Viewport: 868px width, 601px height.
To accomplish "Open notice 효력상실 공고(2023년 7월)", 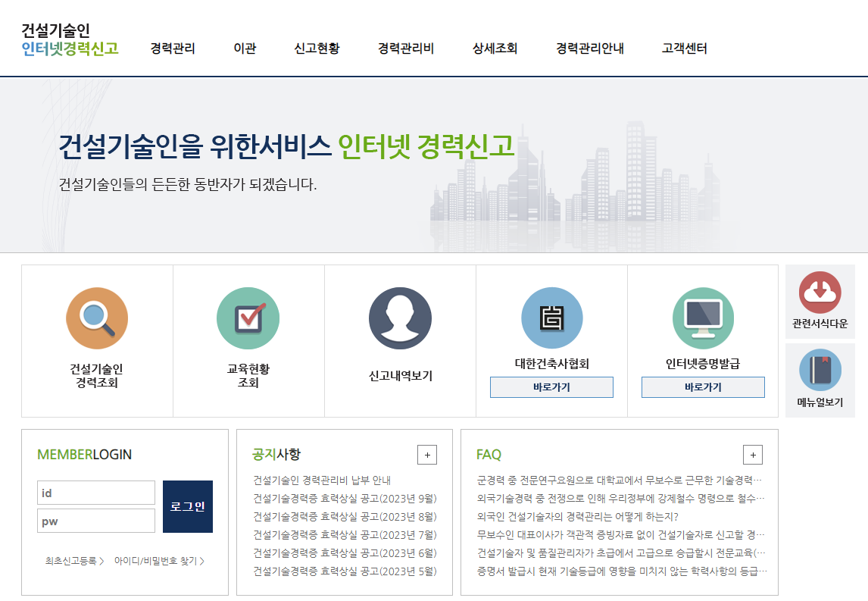I will 345,535.
